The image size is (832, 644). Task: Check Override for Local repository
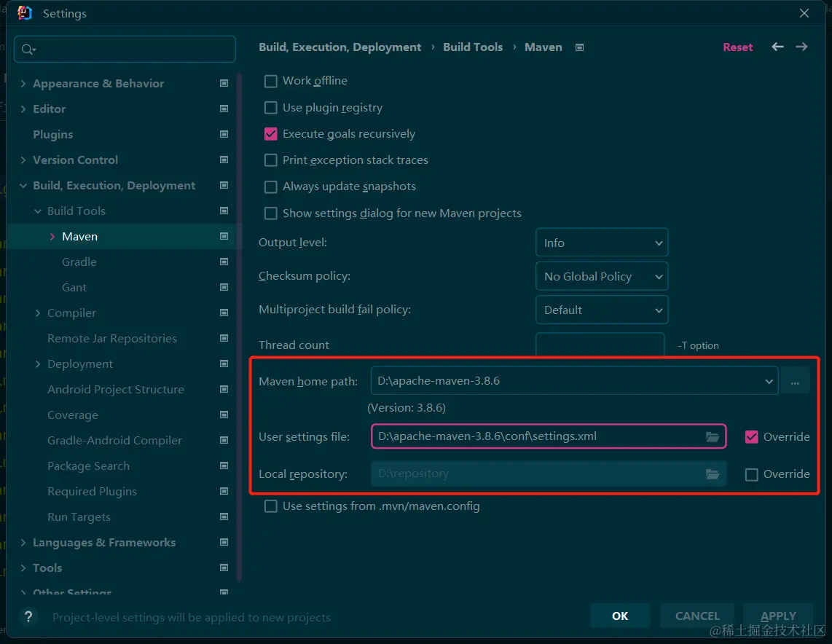click(x=751, y=474)
